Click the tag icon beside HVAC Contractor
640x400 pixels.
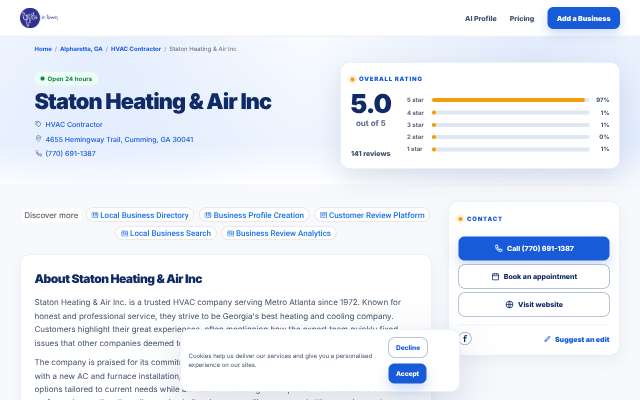tap(38, 124)
